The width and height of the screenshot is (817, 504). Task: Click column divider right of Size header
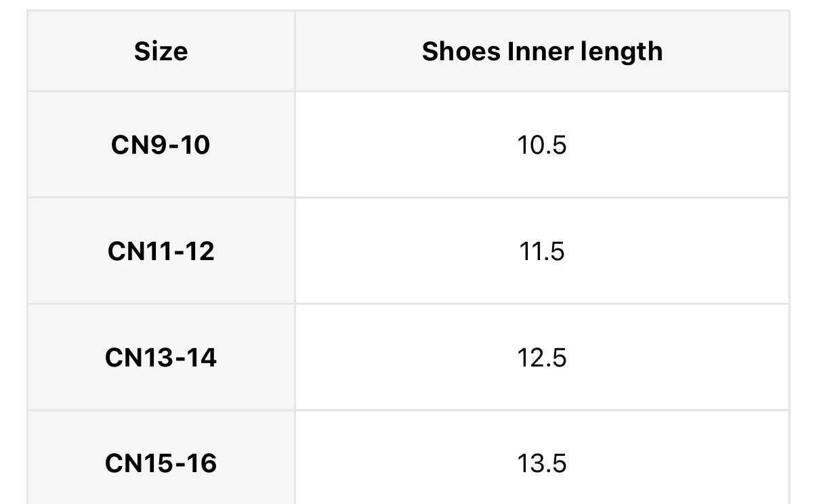[295, 51]
